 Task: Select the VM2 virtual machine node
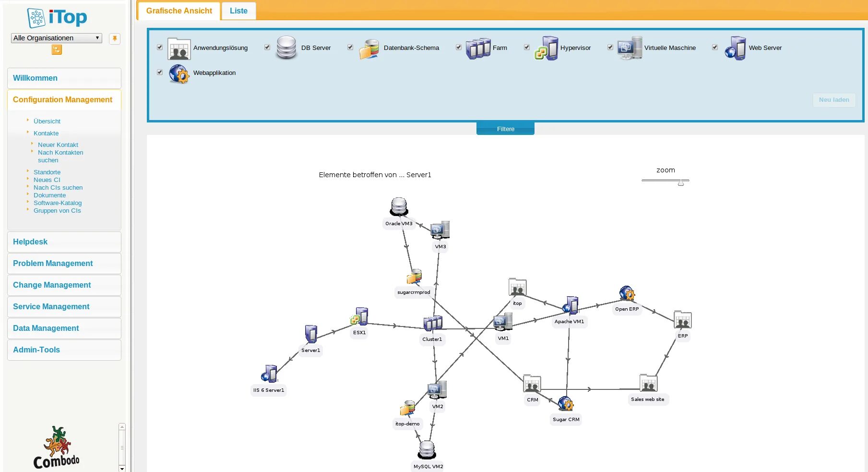click(437, 390)
